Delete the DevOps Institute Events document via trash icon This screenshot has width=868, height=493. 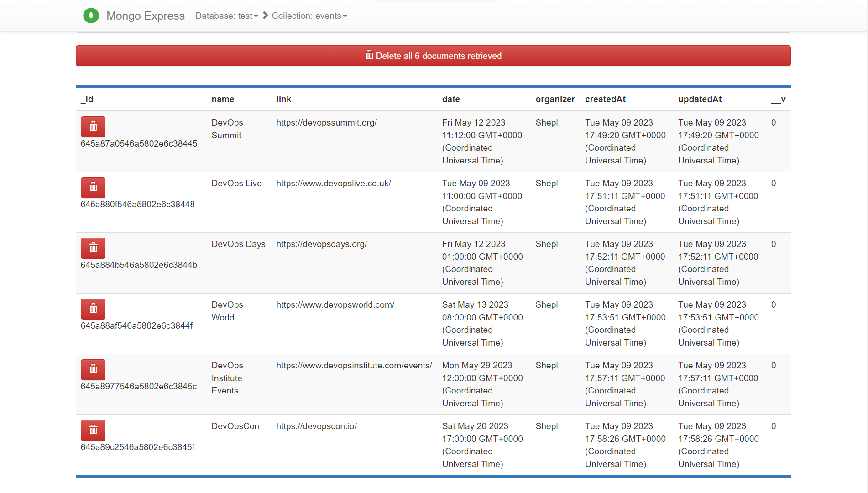click(93, 369)
